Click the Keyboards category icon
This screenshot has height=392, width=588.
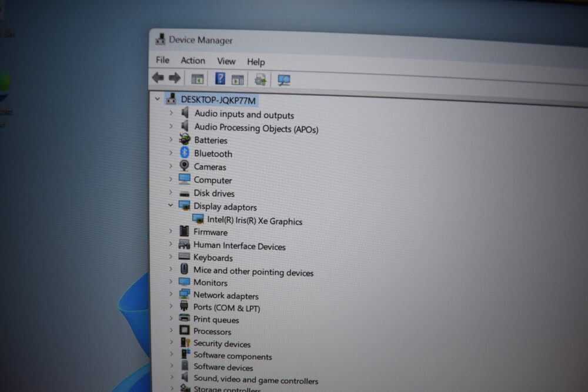(x=184, y=256)
